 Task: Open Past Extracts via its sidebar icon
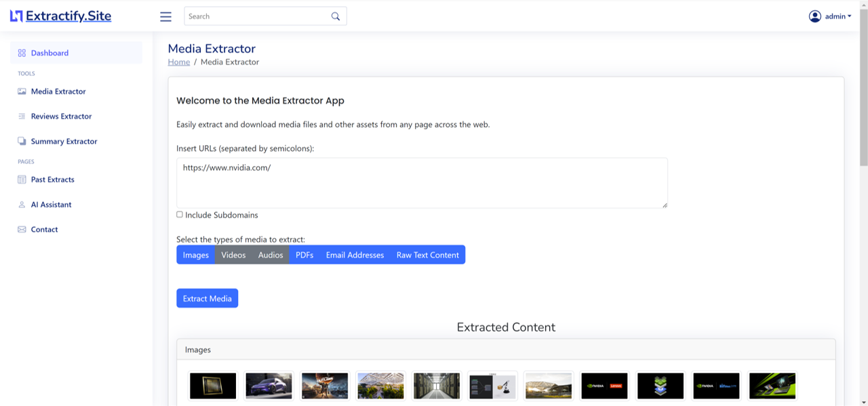pos(21,179)
